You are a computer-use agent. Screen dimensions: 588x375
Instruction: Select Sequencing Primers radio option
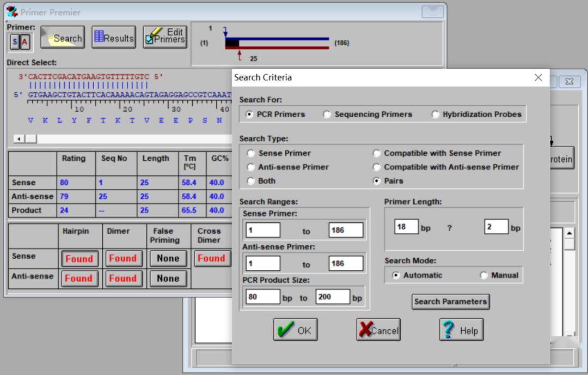[327, 114]
